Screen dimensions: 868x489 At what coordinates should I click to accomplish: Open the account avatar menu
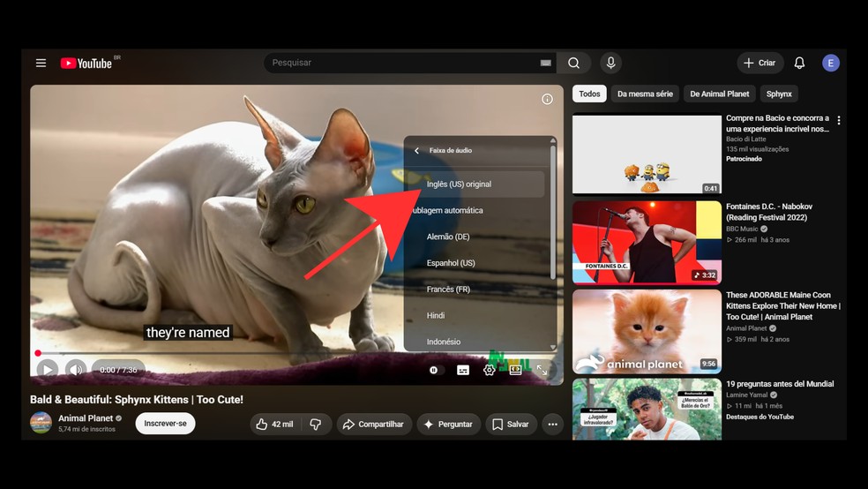click(x=830, y=64)
